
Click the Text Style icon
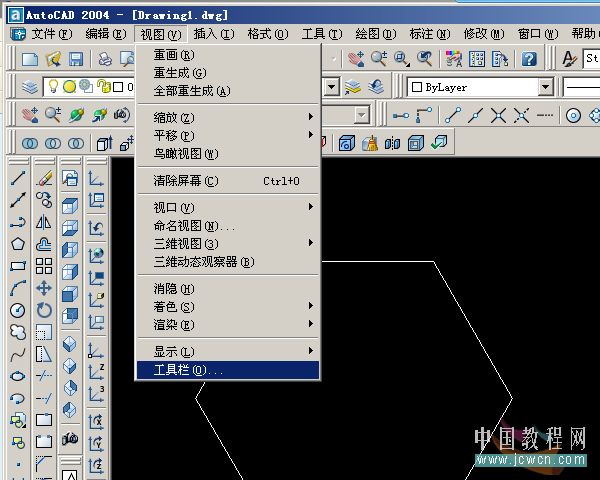click(x=569, y=59)
